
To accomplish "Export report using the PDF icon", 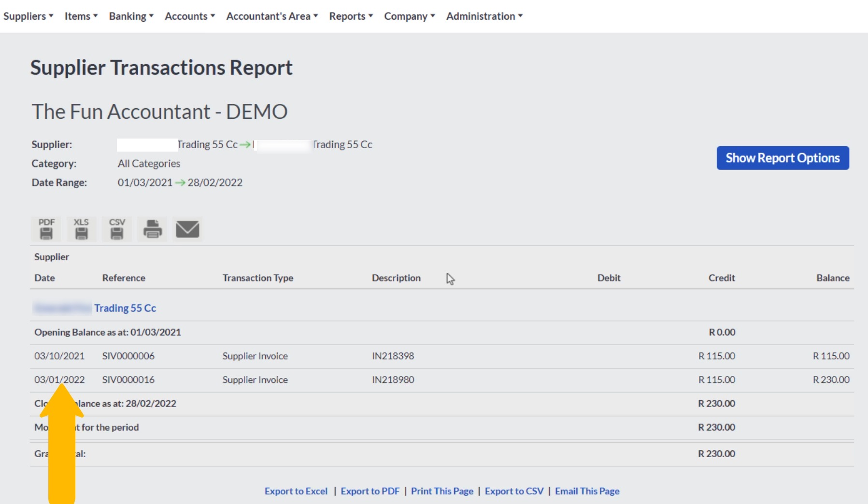I will [x=46, y=229].
